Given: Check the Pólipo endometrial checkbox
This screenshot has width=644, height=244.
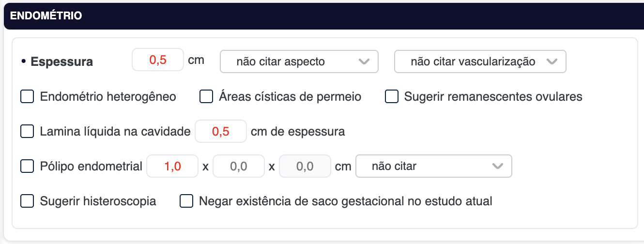Looking at the screenshot, I should (x=27, y=167).
